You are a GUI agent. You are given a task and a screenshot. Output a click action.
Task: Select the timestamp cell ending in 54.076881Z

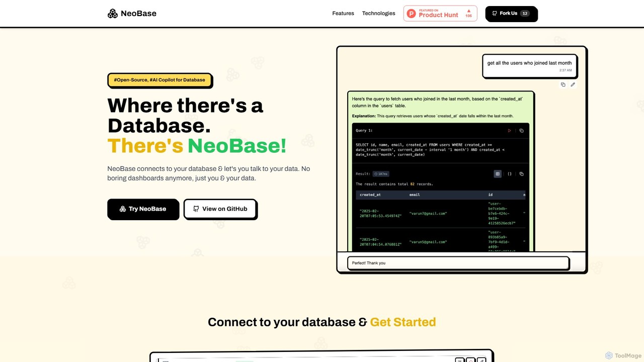[380, 242]
